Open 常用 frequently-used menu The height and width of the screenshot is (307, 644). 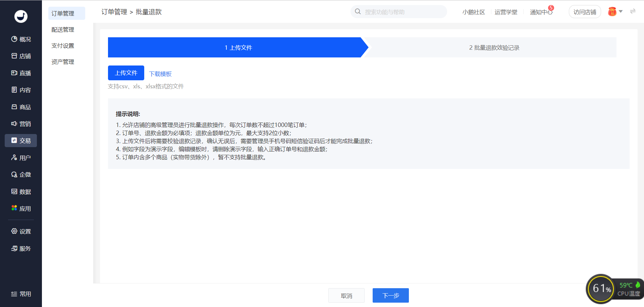(21, 294)
